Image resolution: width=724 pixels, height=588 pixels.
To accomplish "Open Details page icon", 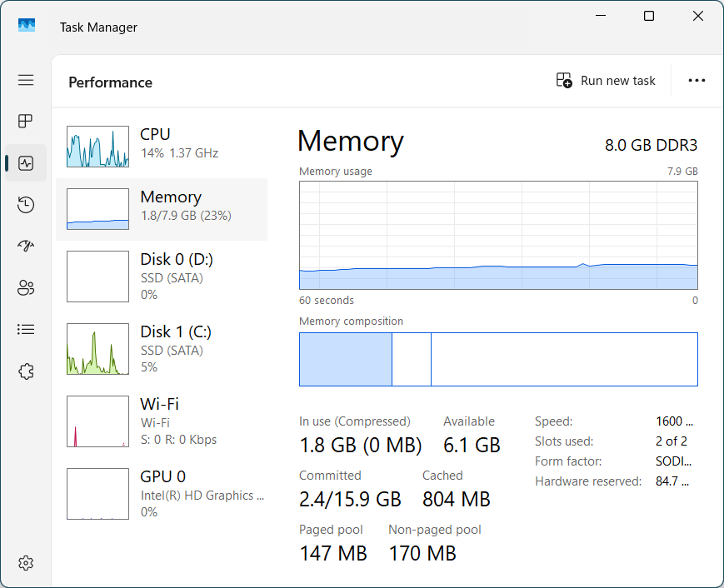I will 26,330.
